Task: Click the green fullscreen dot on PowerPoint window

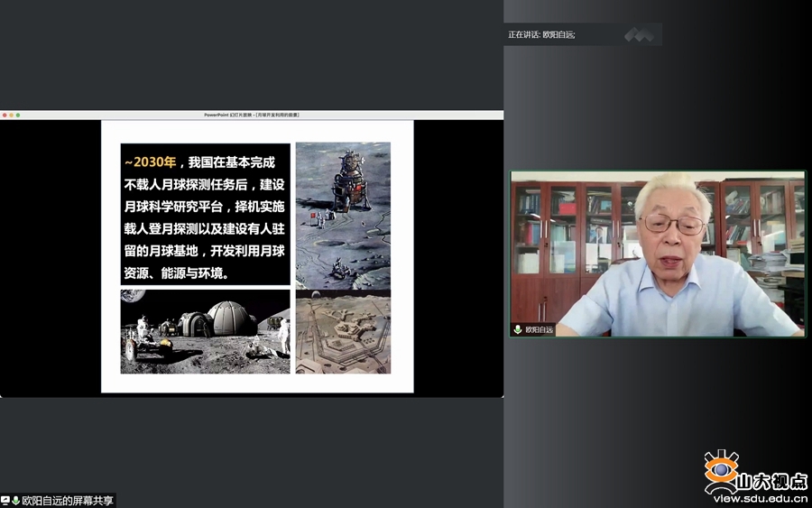Action: (17, 115)
